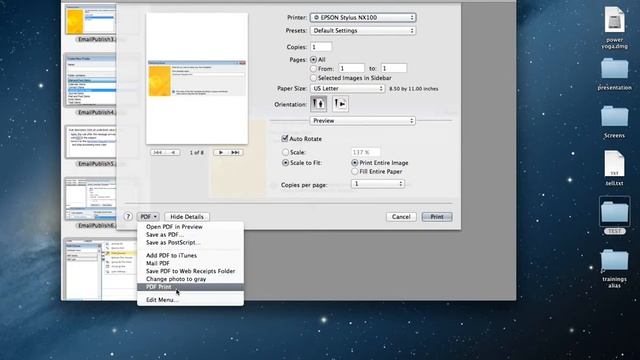Select the From page range radio button
Screen dimensions: 640x360
pos(313,69)
